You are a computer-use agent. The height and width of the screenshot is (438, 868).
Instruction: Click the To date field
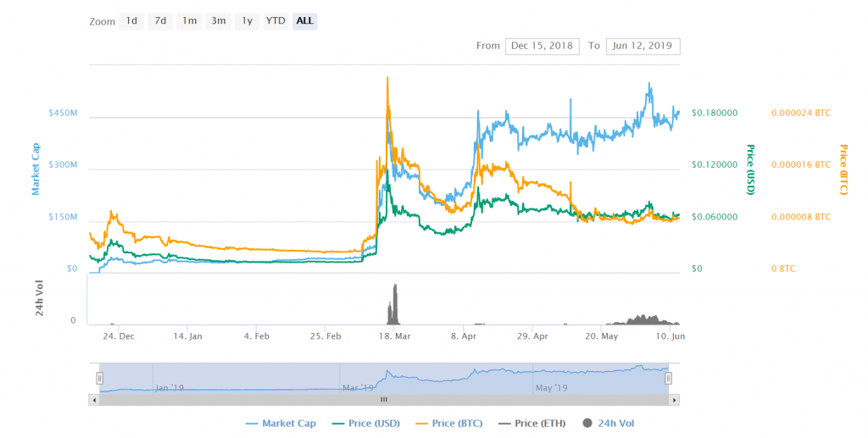tap(643, 46)
